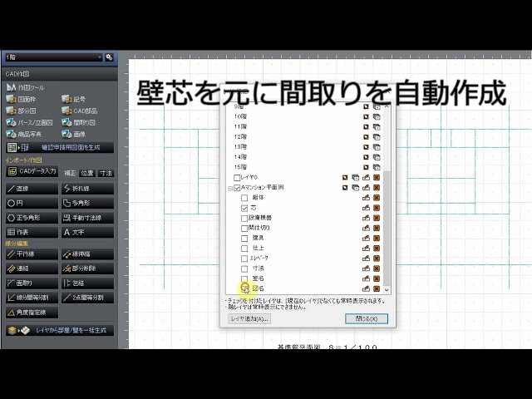Collapse the Aマンション平面例 tree node

click(x=230, y=189)
